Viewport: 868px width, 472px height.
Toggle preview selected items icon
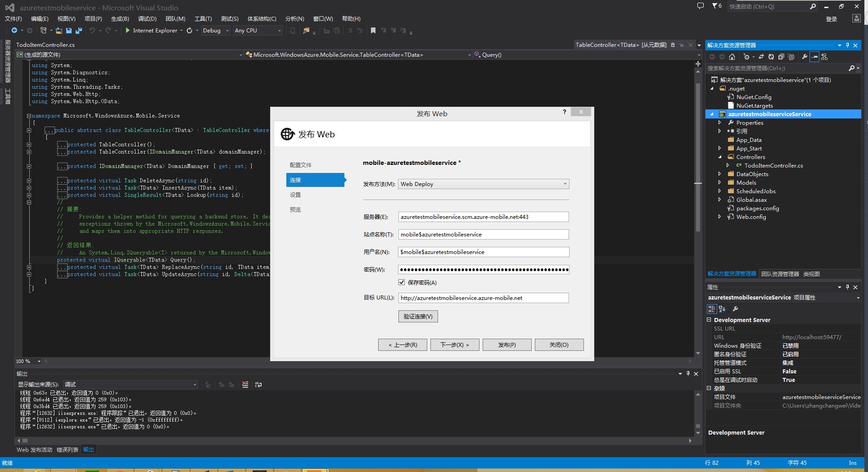814,57
